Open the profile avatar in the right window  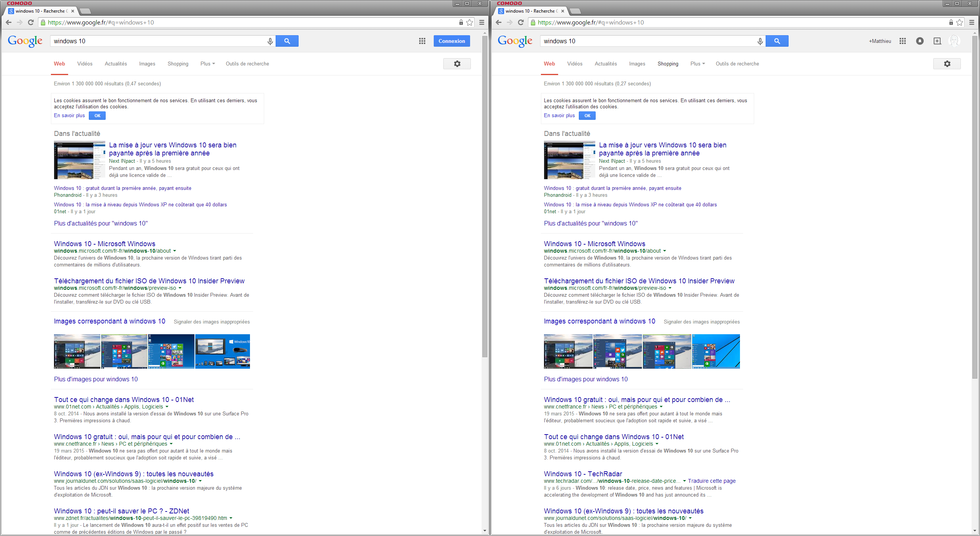pyautogui.click(x=954, y=41)
